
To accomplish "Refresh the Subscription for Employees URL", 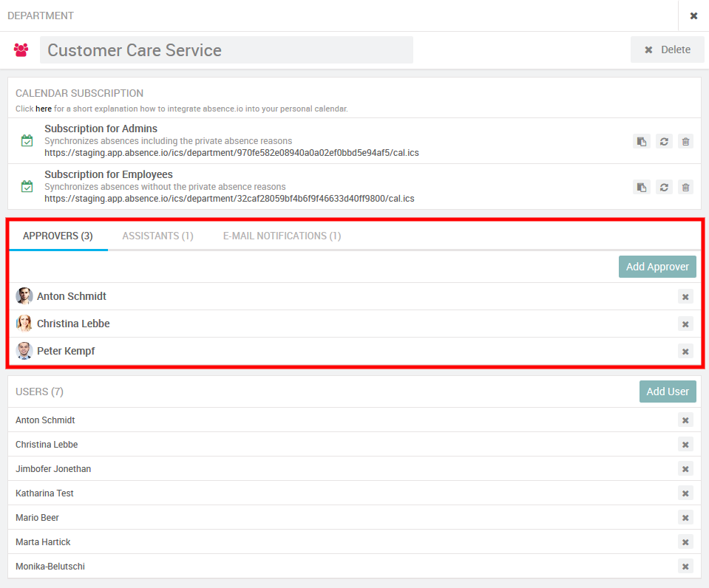I will 664,187.
